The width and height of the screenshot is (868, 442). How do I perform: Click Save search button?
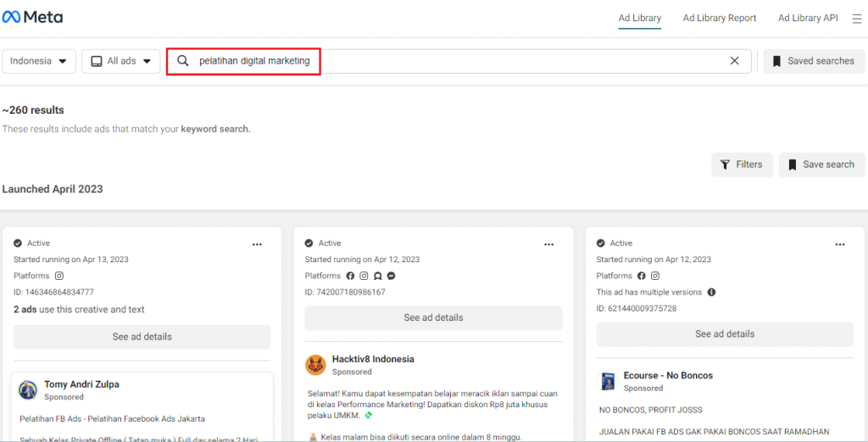click(x=821, y=165)
